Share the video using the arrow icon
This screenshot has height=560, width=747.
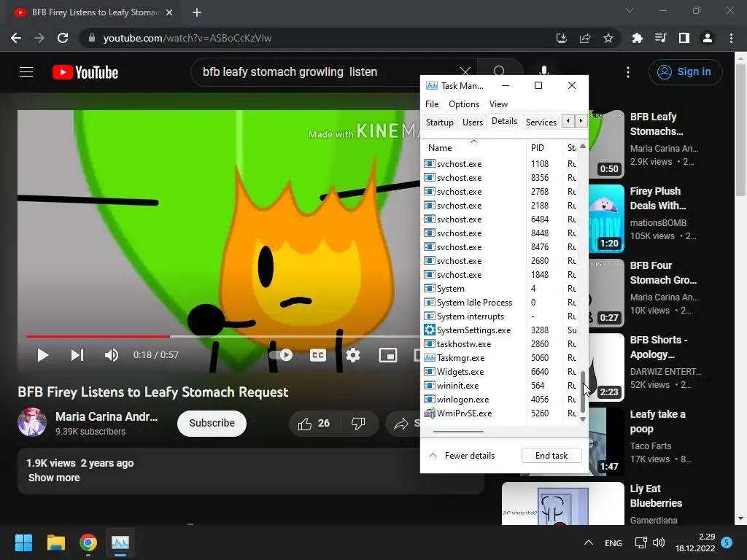tap(402, 424)
